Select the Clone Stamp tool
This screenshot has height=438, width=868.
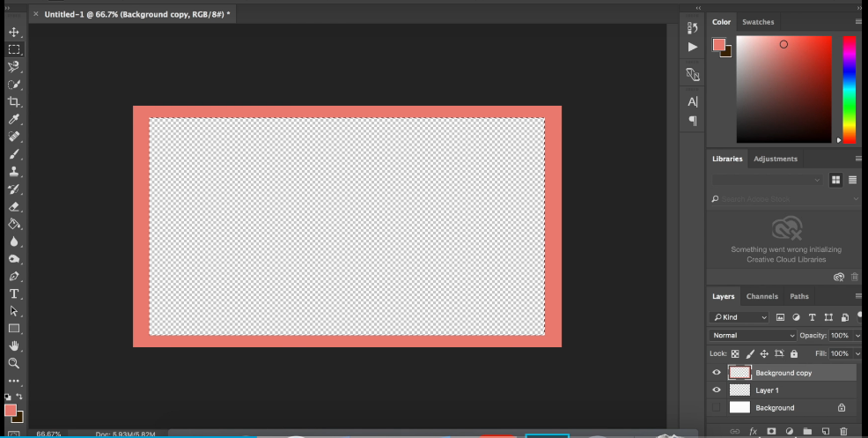coord(14,171)
